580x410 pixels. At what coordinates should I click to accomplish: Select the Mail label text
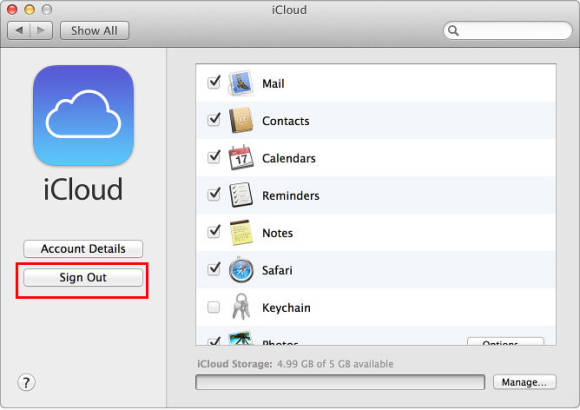click(273, 84)
